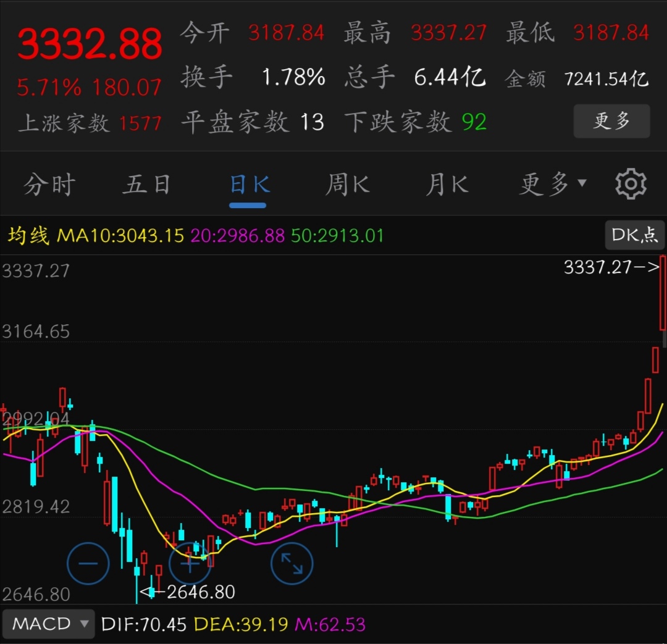
Task: Tap the 更多 button in quote header
Action: (x=611, y=121)
